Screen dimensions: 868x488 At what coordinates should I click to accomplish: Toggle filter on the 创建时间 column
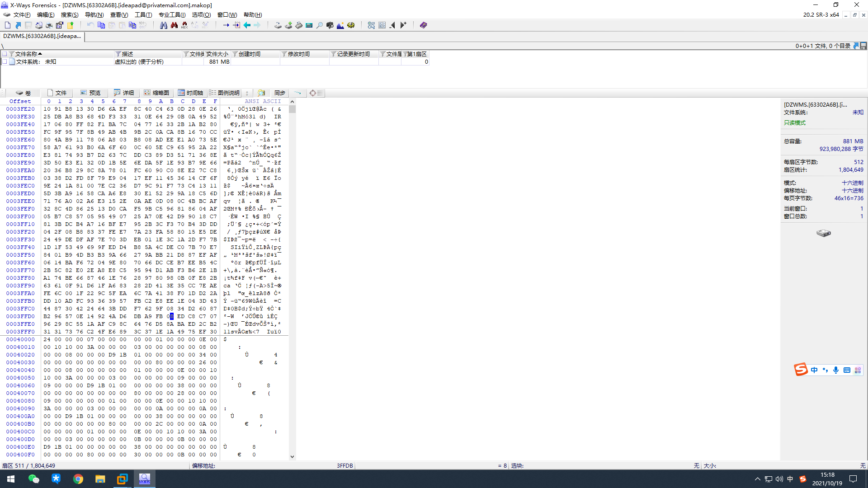tap(235, 54)
